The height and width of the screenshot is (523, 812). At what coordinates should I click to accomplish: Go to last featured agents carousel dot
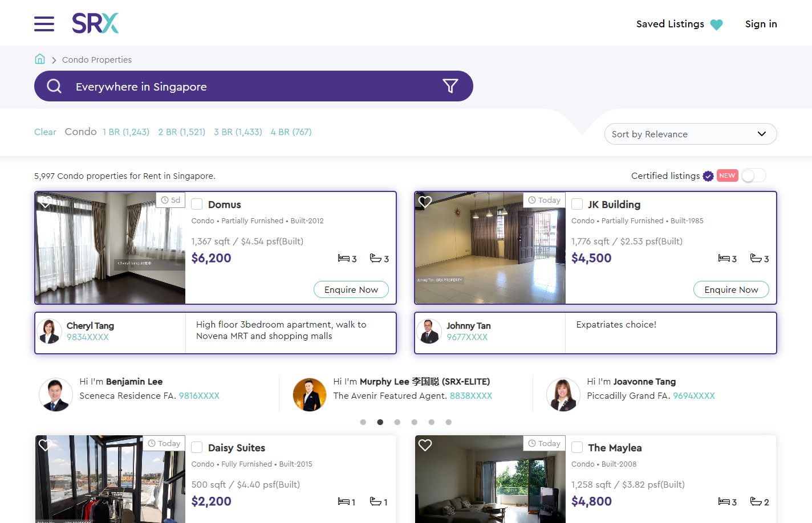click(x=449, y=422)
